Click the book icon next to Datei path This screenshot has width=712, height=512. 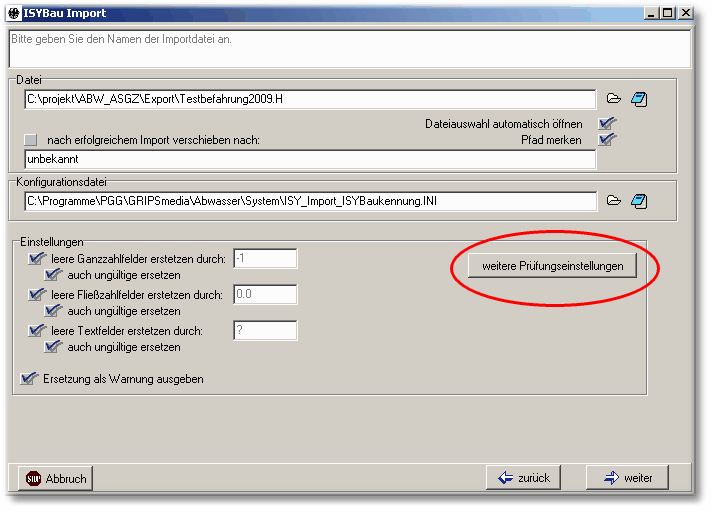pos(640,99)
